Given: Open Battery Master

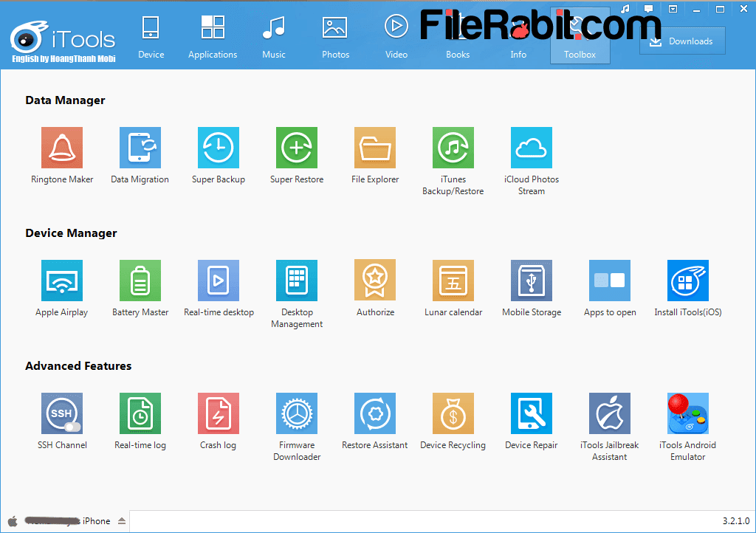Looking at the screenshot, I should pos(140,281).
